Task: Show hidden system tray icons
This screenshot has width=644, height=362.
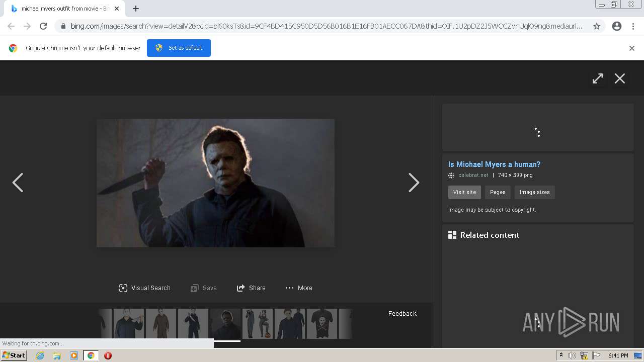Action: 561,355
